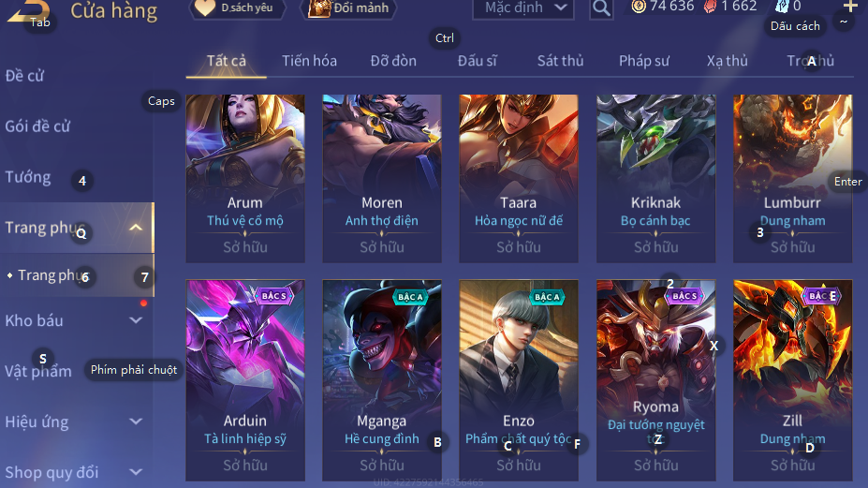Click the gold coin currency icon
Viewport: 868px width, 488px height.
[x=639, y=7]
